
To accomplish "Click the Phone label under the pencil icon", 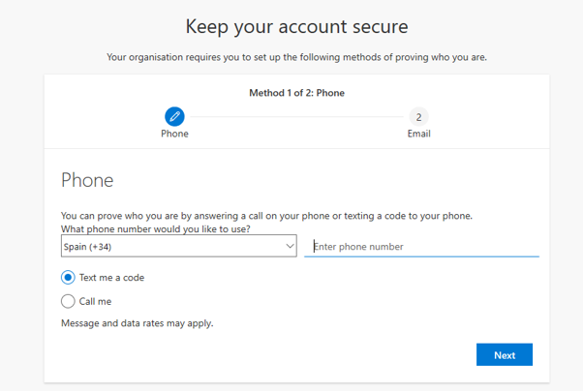I will coord(174,134).
